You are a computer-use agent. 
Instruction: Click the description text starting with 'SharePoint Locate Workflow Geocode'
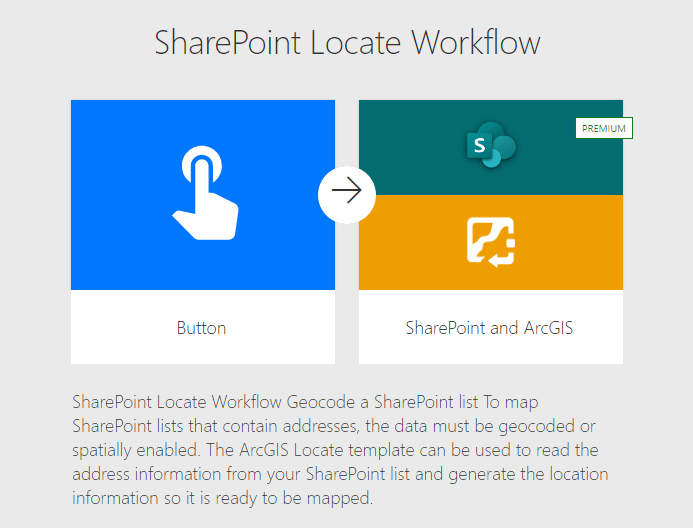click(340, 450)
